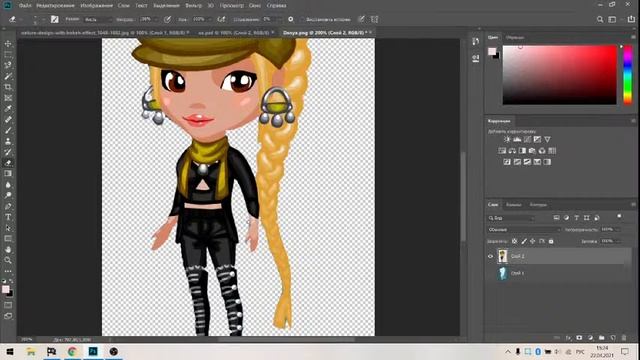This screenshot has width=640, height=360.
Task: Select the Crop tool
Action: 8,87
